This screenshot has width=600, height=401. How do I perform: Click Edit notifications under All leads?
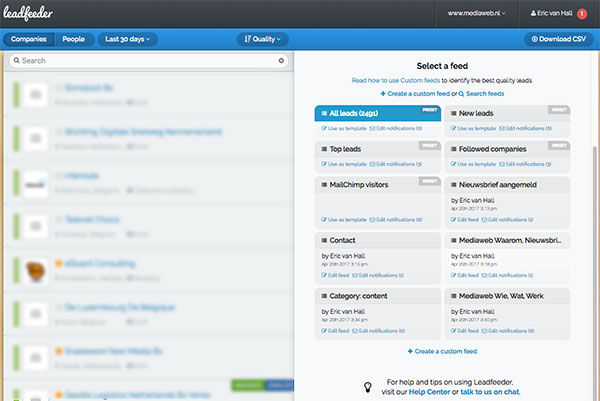coord(396,129)
